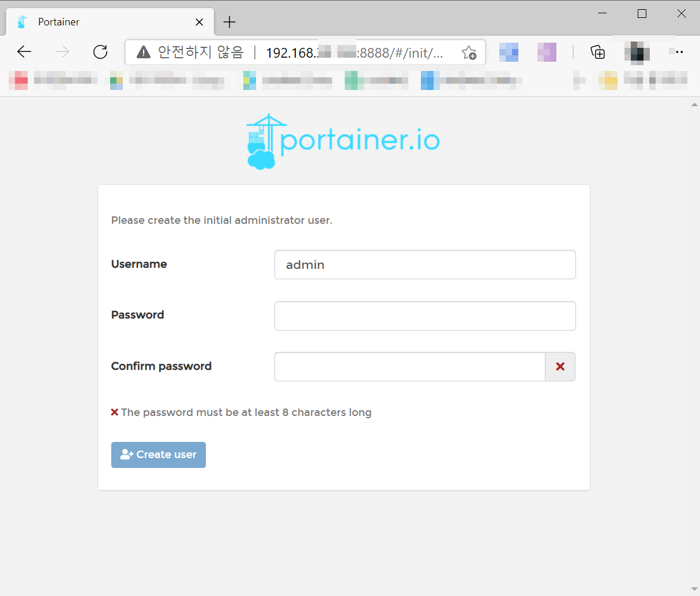This screenshot has height=596, width=700.
Task: Focus the Password input field
Action: [425, 316]
